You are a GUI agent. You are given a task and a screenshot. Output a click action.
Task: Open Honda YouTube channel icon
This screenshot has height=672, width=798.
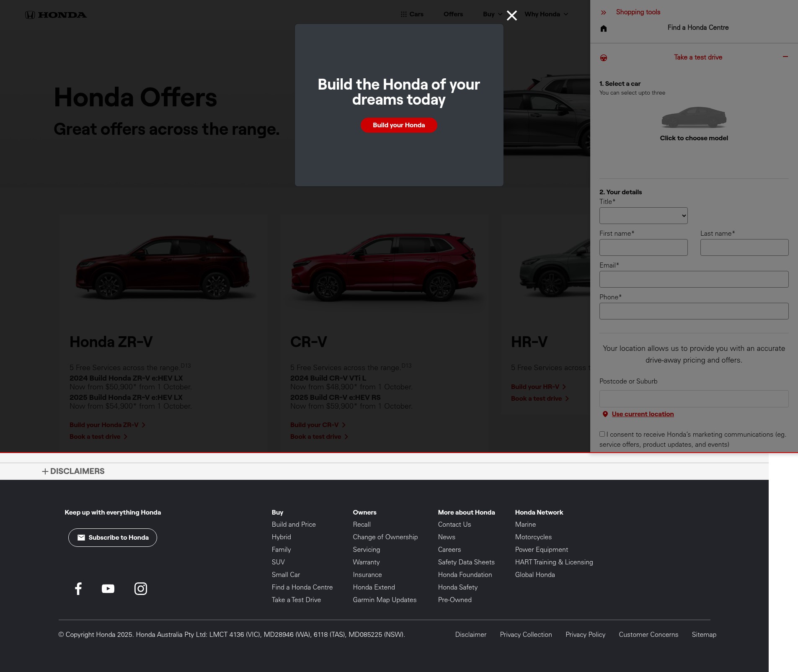108,589
